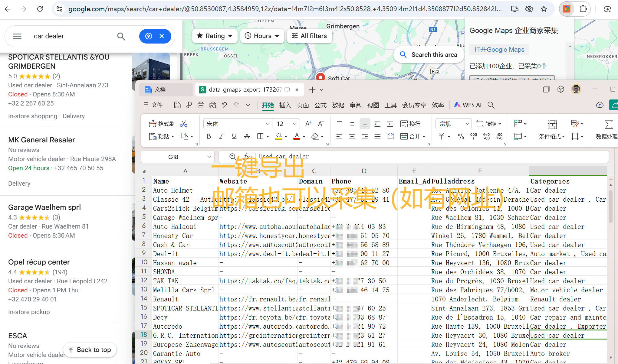Open the Rating filter in Google Maps
618x364 pixels.
(x=214, y=36)
